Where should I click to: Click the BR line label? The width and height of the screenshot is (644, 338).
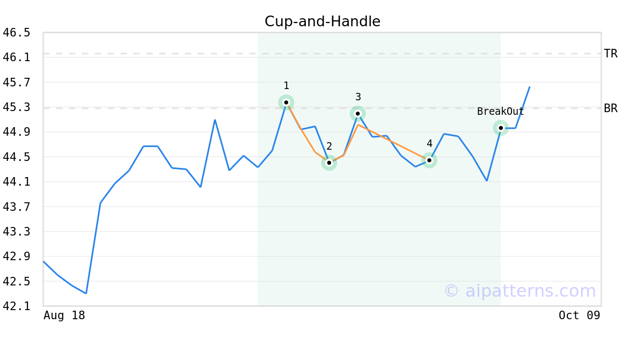pyautogui.click(x=610, y=108)
